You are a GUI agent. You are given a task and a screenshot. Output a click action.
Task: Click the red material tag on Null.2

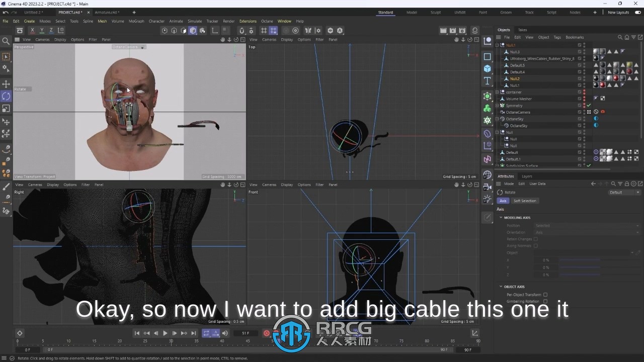(615, 78)
